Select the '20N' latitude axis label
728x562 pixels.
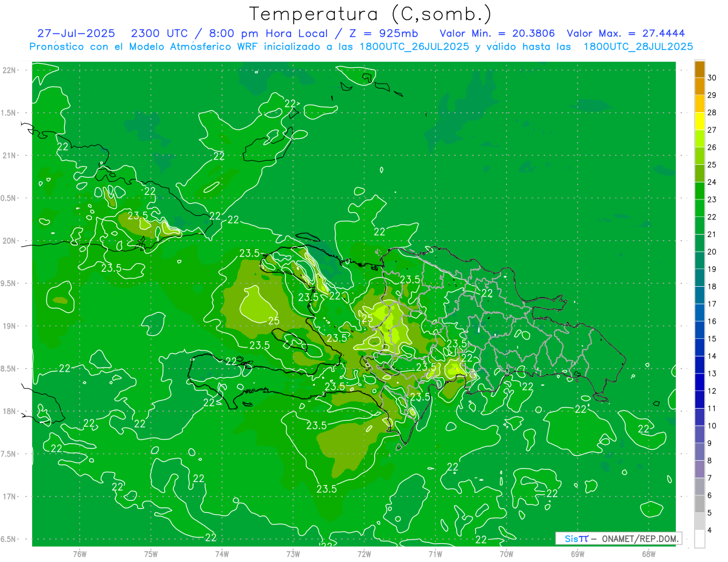pyautogui.click(x=10, y=241)
